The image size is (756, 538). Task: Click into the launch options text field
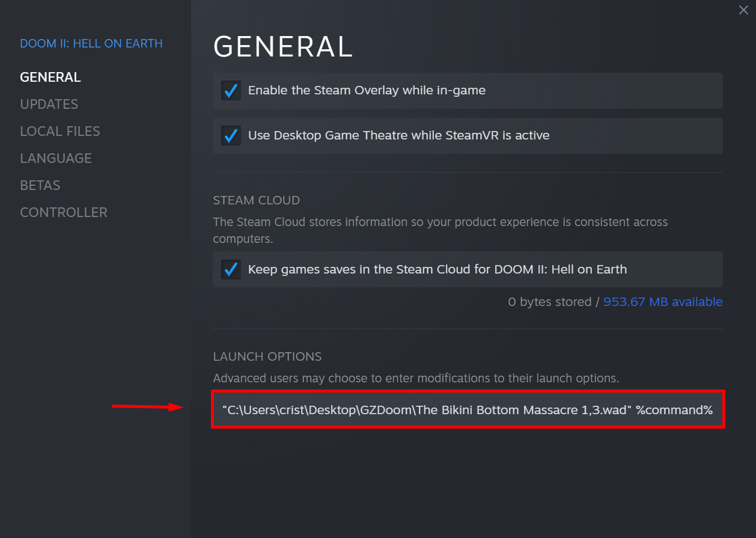coord(467,410)
